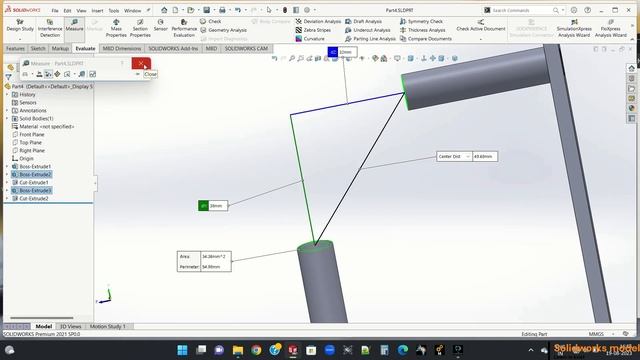Expand the Measure dialog chevron
640x360 pixels.
(x=138, y=74)
